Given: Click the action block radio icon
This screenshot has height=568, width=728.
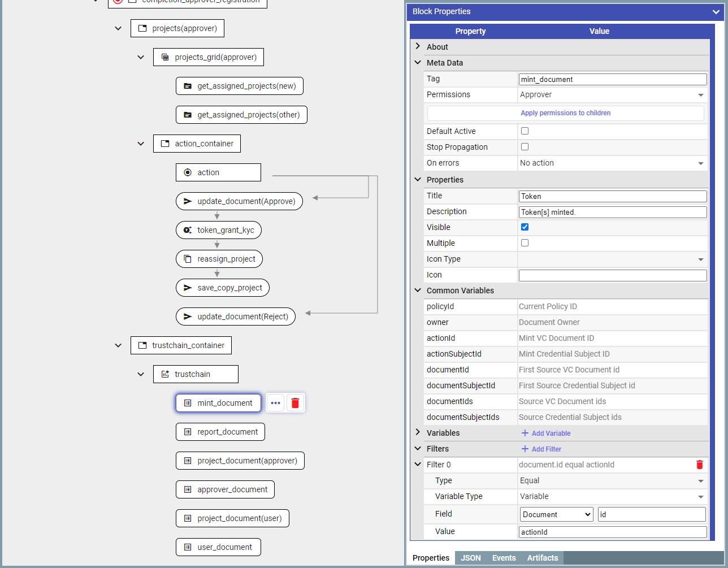Looking at the screenshot, I should pyautogui.click(x=188, y=172).
